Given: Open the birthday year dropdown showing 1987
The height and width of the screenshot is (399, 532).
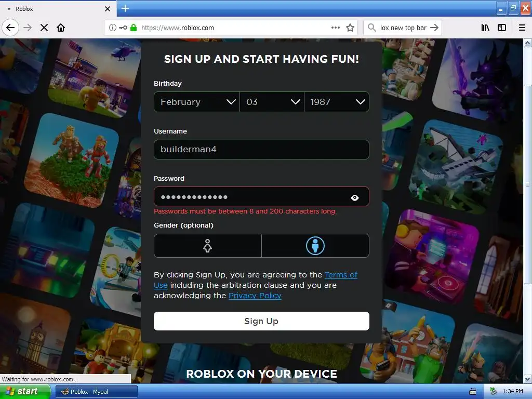Looking at the screenshot, I should [x=337, y=102].
